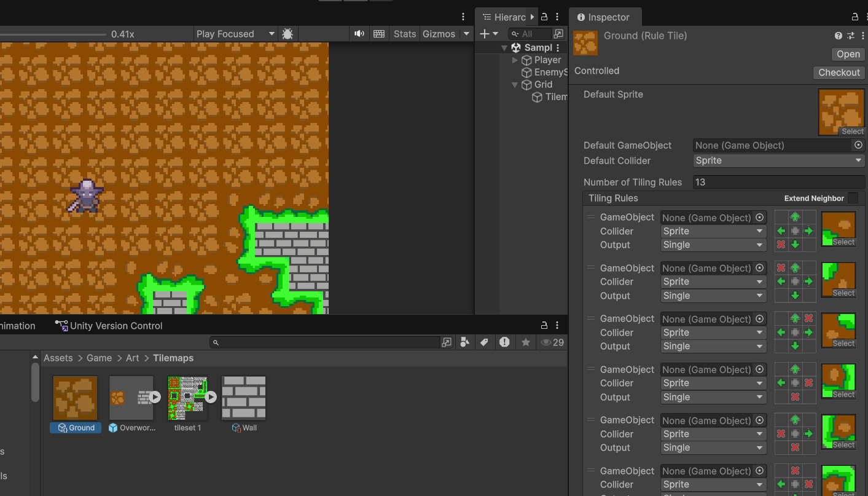Screen dimensions: 868x496
Task: Mute audio in the Game view
Action: coord(359,34)
